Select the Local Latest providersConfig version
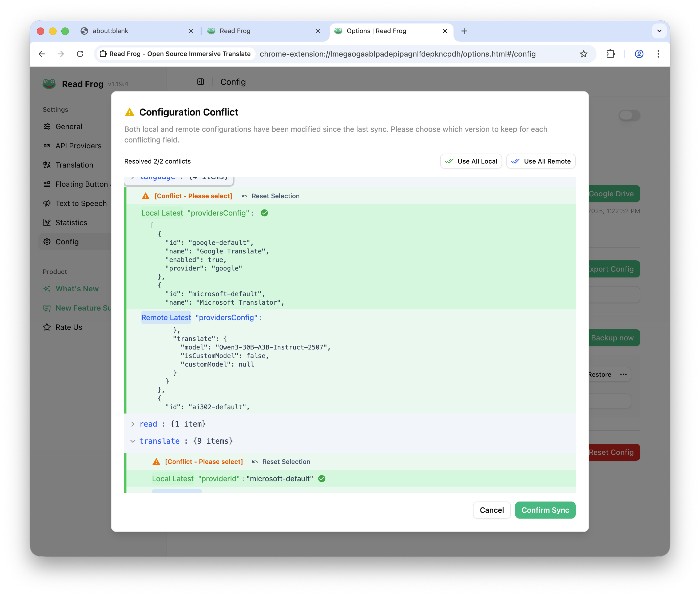 162,213
